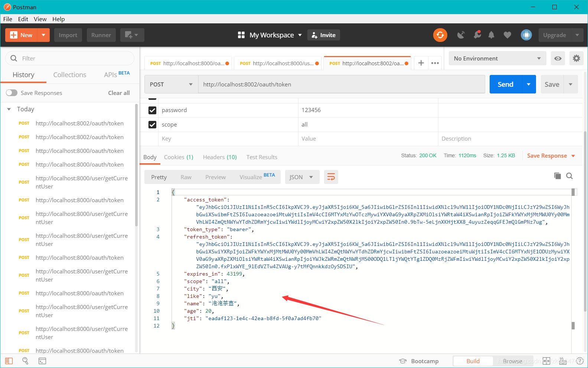Open the Upgrade dropdown arrow
This screenshot has height=368, width=588.
pyautogui.click(x=577, y=35)
